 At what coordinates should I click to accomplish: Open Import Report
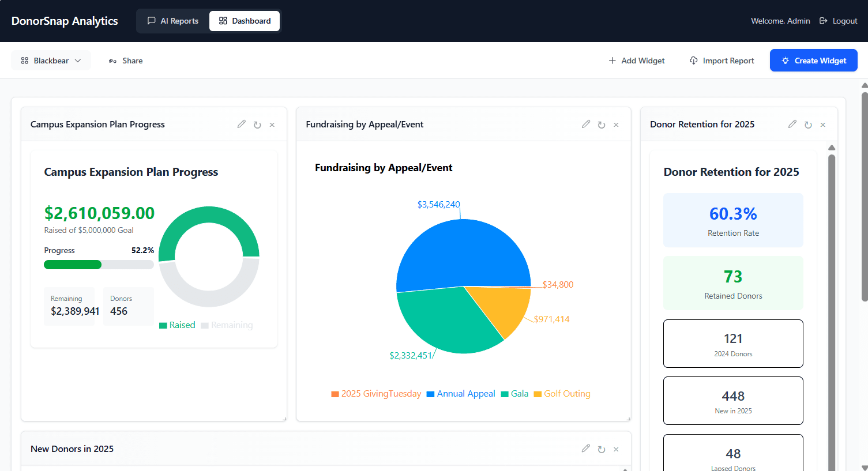[722, 61]
